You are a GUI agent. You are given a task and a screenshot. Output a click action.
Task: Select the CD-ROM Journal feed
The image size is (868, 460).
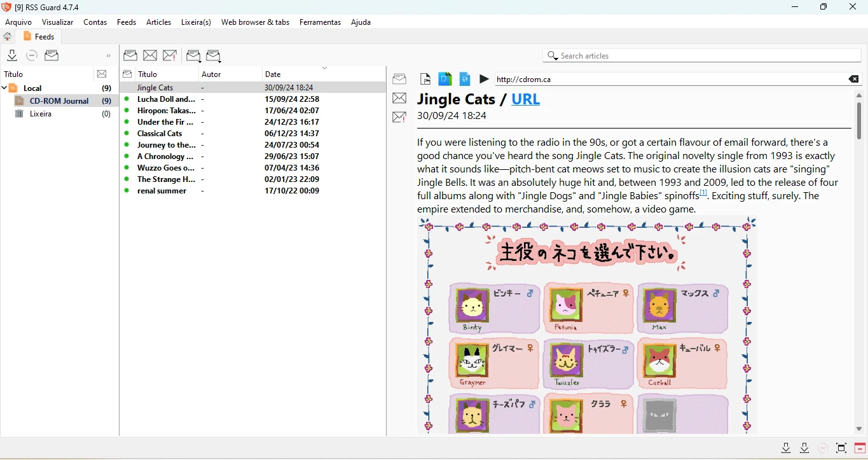(59, 101)
